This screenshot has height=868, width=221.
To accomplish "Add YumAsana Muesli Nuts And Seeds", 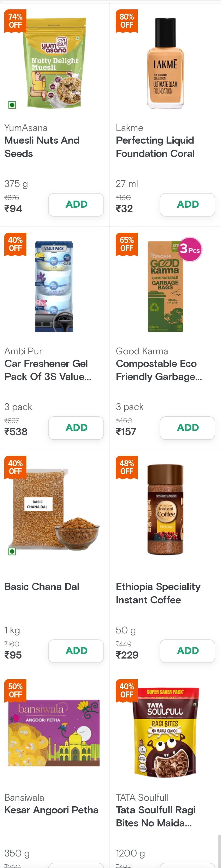I will 76,204.
